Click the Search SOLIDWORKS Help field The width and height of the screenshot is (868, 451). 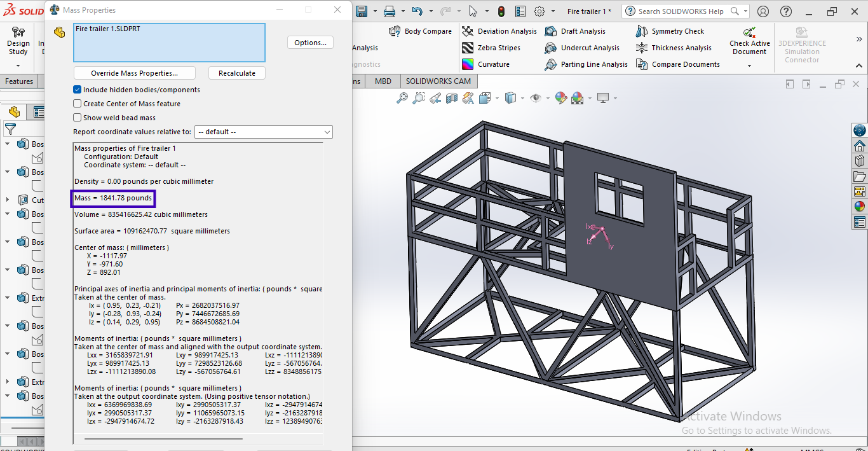(680, 11)
